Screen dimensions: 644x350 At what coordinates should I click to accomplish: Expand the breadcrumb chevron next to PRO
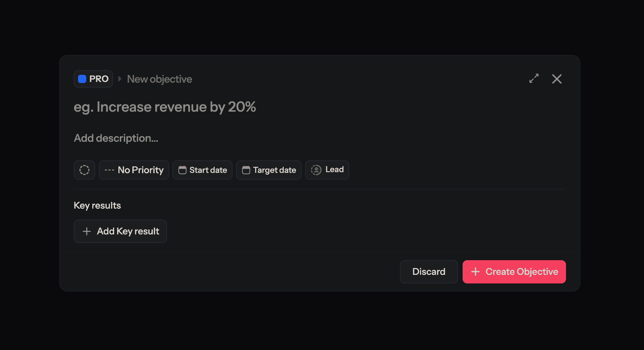tap(120, 79)
